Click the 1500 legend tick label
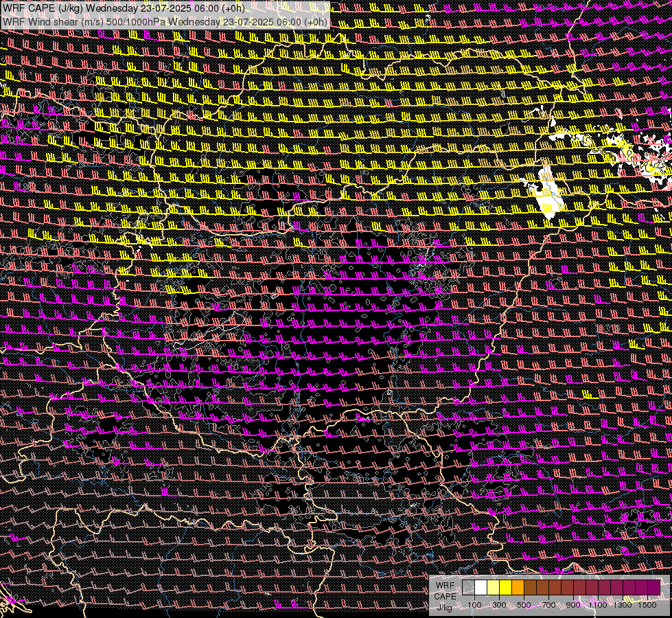This screenshot has width=672, height=618. 647,605
